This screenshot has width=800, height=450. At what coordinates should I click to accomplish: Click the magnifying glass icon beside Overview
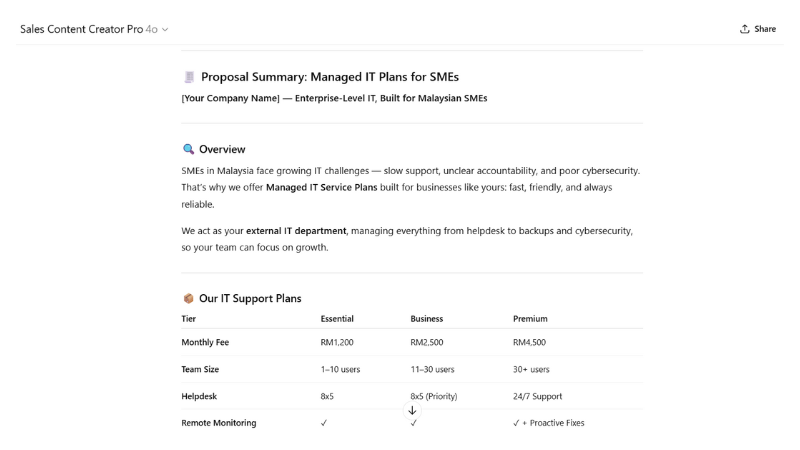[189, 149]
